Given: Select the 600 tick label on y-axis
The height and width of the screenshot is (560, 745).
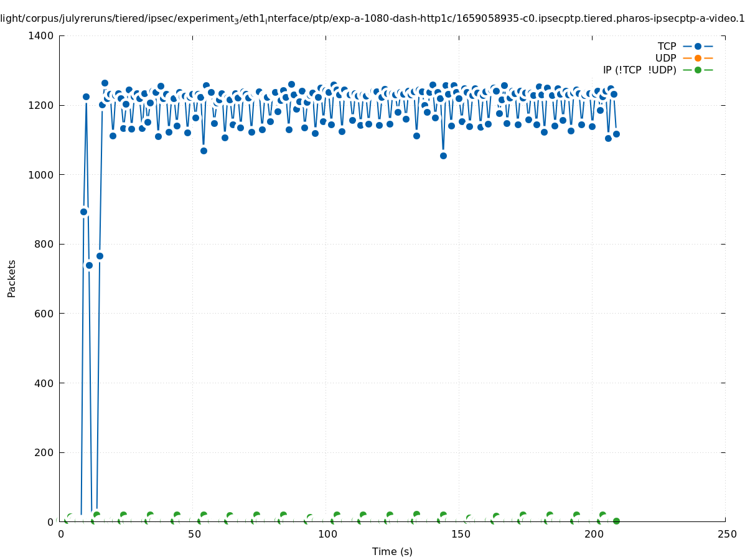Looking at the screenshot, I should click(x=44, y=314).
